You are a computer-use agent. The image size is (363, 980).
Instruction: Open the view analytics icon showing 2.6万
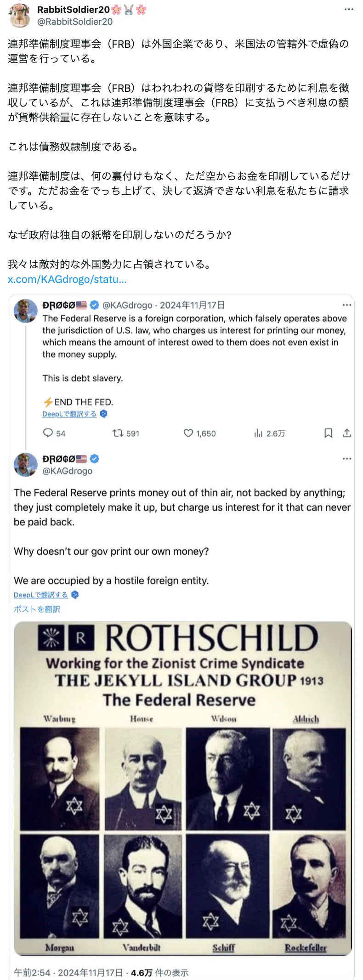point(258,433)
